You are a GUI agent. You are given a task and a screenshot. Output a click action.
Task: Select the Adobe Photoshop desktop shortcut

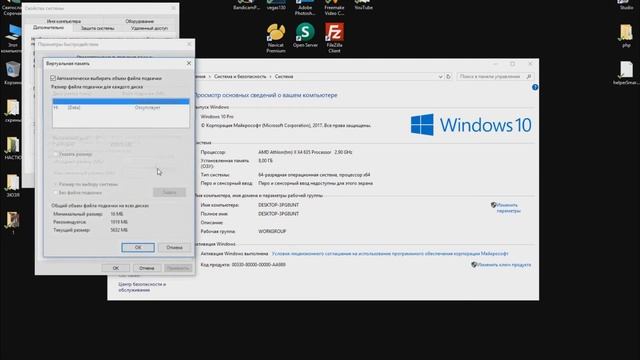click(305, 8)
